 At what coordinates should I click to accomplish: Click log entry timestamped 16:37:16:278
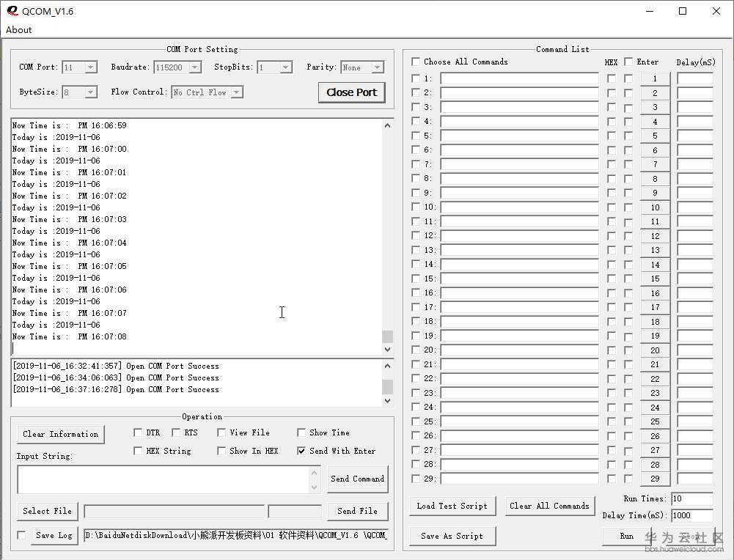pyautogui.click(x=116, y=390)
